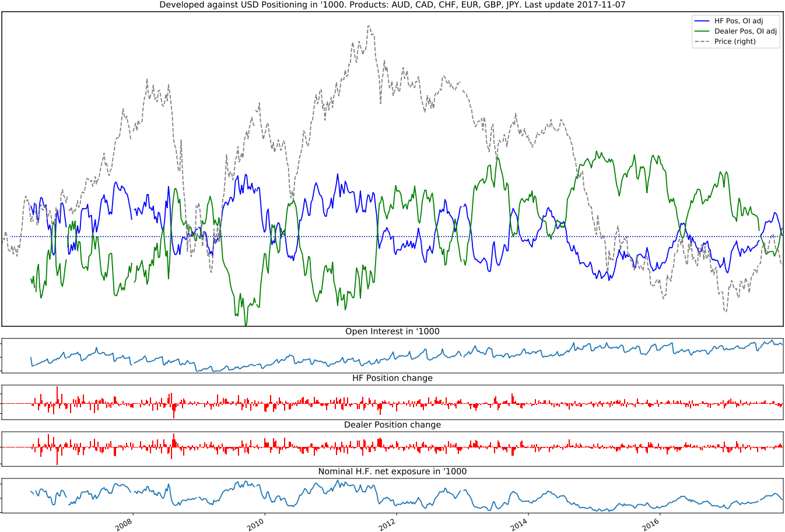Click the green Dealer line at its lowest dip

point(245,324)
